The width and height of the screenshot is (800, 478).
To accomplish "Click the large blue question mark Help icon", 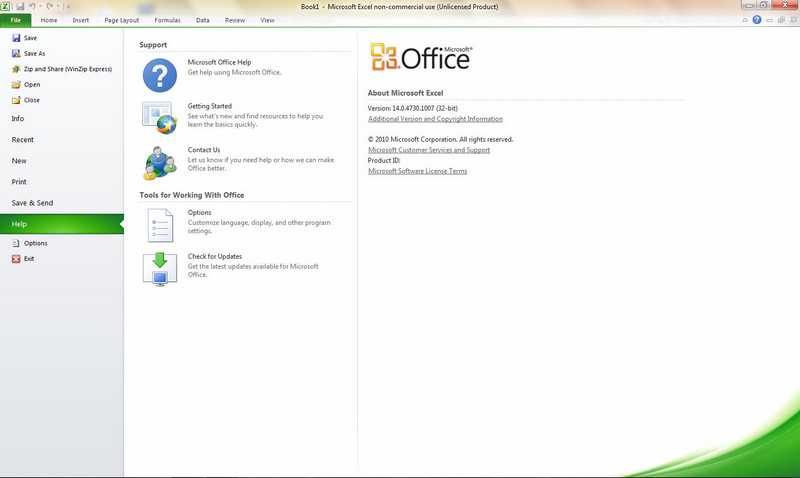I will [160, 75].
